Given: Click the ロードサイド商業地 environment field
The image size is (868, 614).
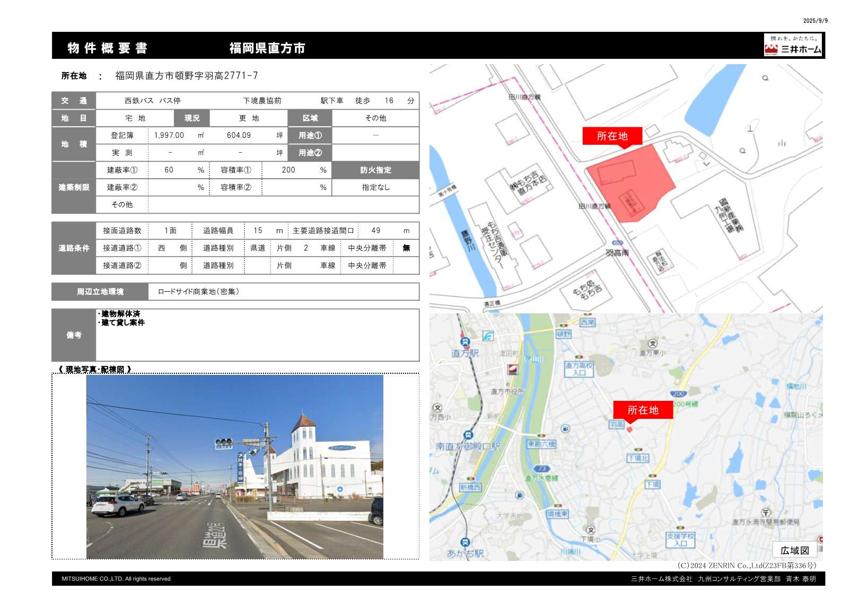Looking at the screenshot, I should tap(283, 292).
